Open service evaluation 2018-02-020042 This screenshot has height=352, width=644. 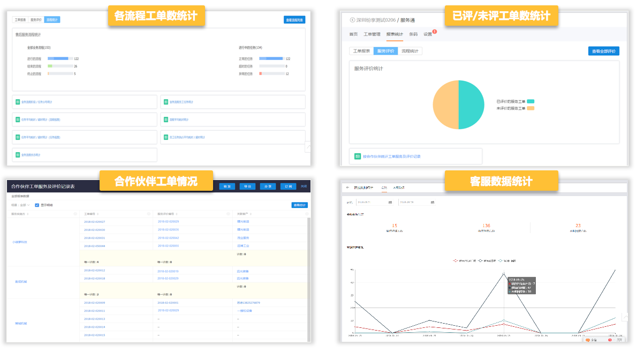168,238
